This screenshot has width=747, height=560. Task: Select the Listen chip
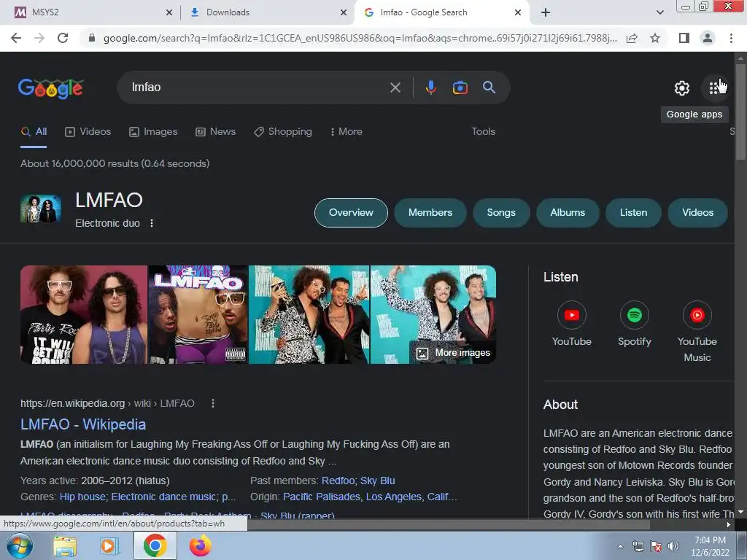[x=633, y=213]
